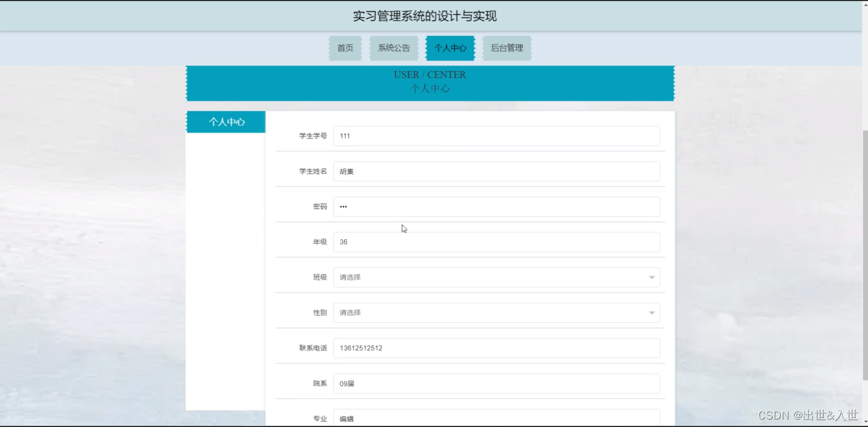
Task: Click the 专业 field label
Action: click(320, 419)
